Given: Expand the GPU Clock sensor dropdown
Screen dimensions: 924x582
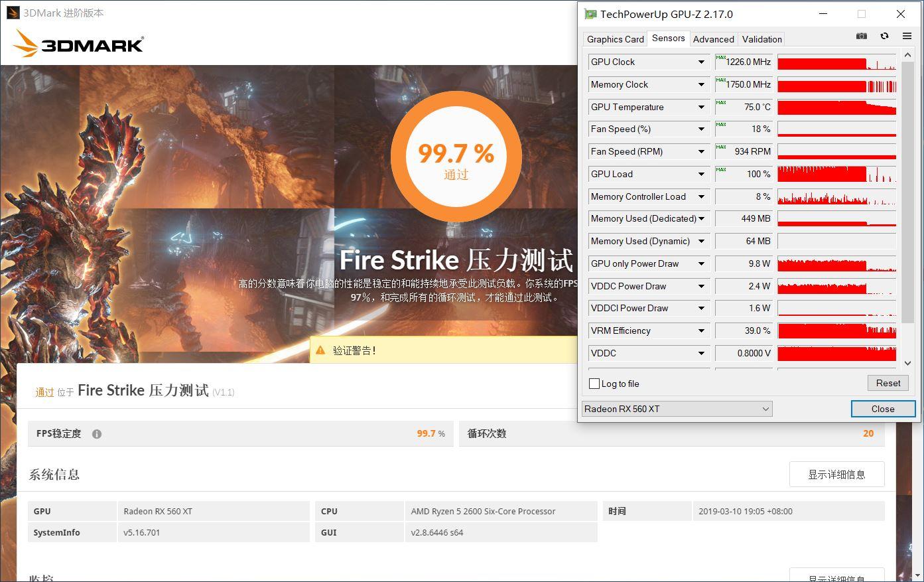Looking at the screenshot, I should pos(701,62).
